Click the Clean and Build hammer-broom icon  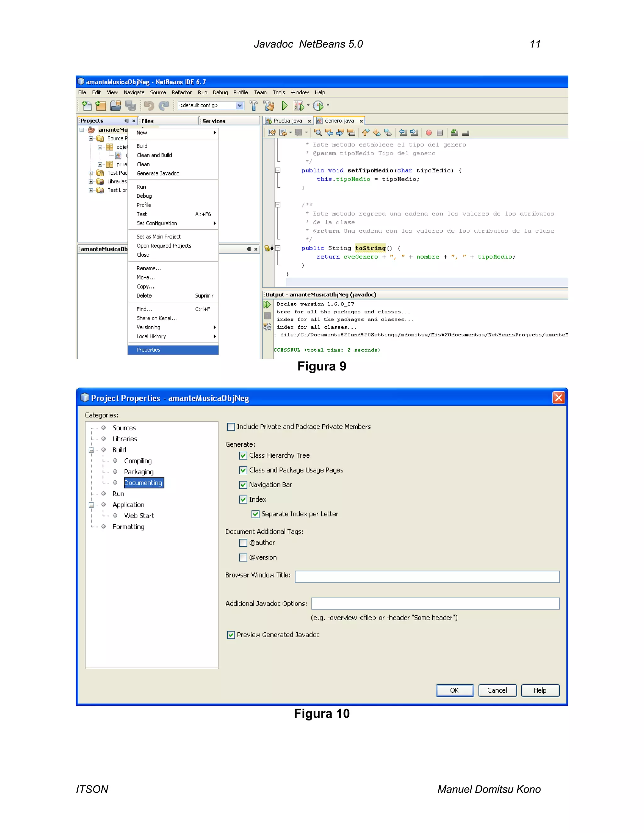pos(269,106)
